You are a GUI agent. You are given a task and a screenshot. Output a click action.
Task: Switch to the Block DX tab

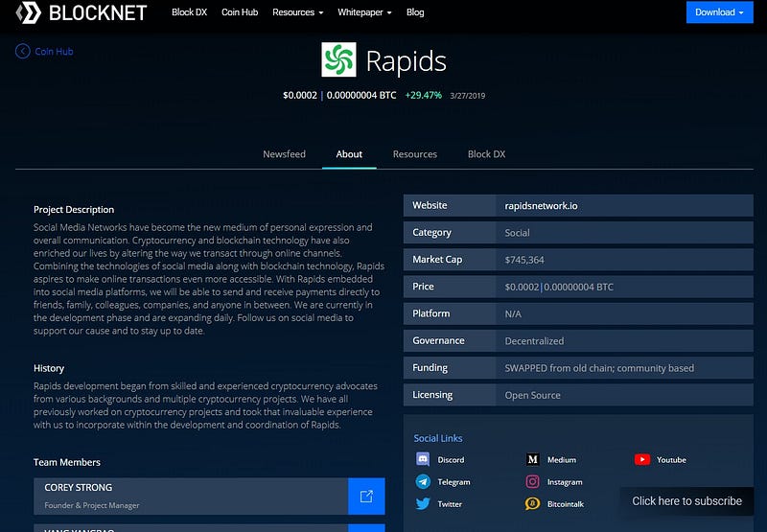[x=486, y=154]
